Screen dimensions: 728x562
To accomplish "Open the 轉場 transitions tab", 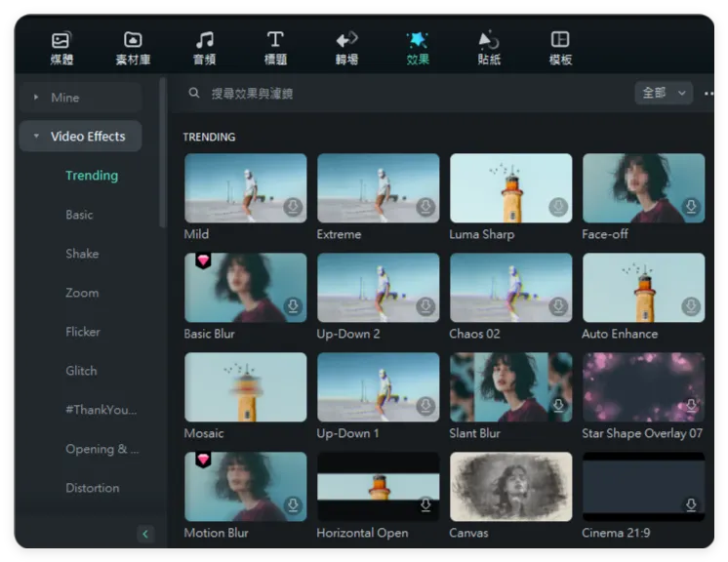I will click(346, 48).
